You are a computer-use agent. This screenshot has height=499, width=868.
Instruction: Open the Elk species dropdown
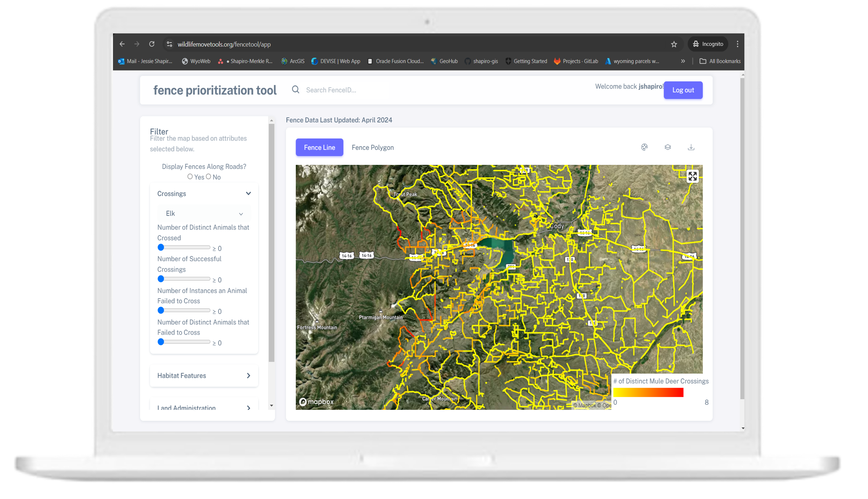(204, 213)
